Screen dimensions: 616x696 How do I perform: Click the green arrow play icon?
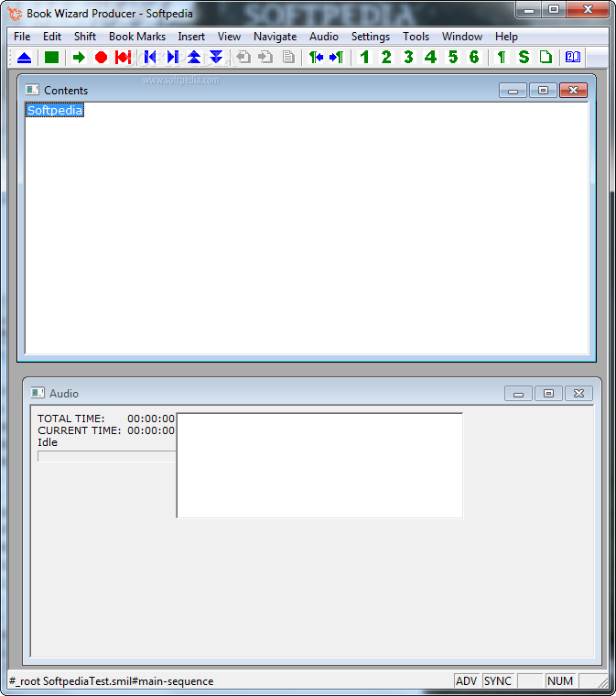click(x=79, y=58)
